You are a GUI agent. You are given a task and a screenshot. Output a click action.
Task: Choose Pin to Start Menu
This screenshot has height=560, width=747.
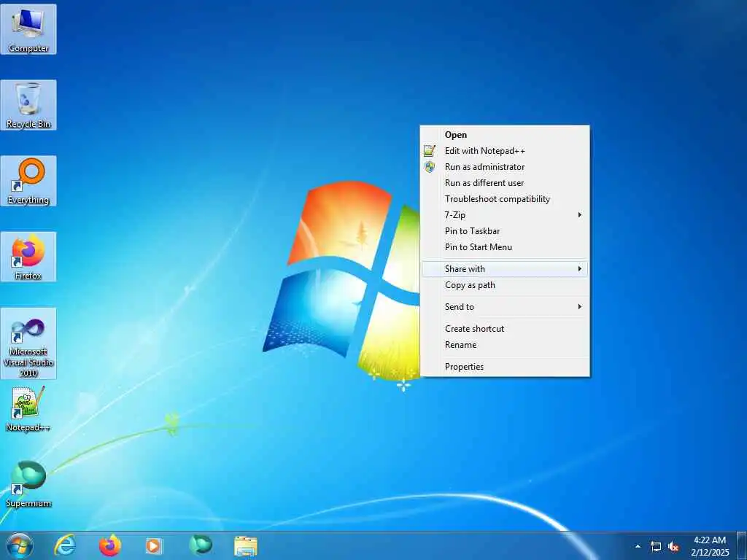click(x=505, y=247)
